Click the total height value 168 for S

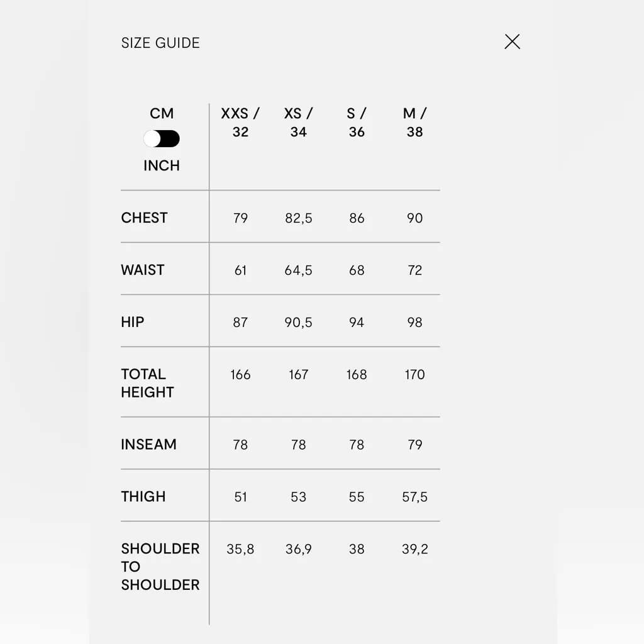point(357,375)
